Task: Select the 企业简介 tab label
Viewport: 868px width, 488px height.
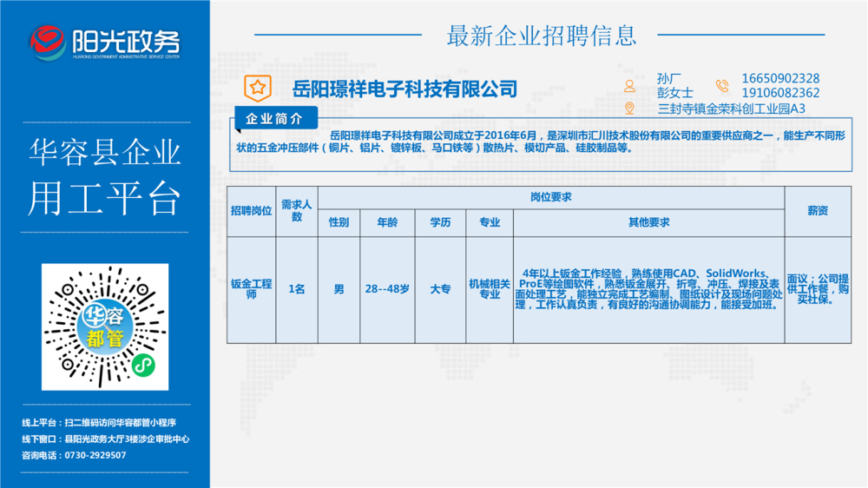Action: [x=274, y=118]
